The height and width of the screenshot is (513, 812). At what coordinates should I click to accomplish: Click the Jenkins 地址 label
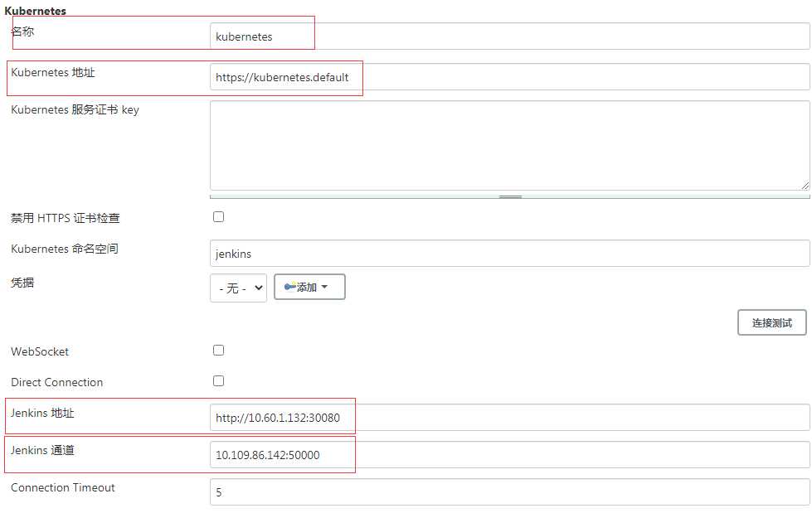point(42,413)
